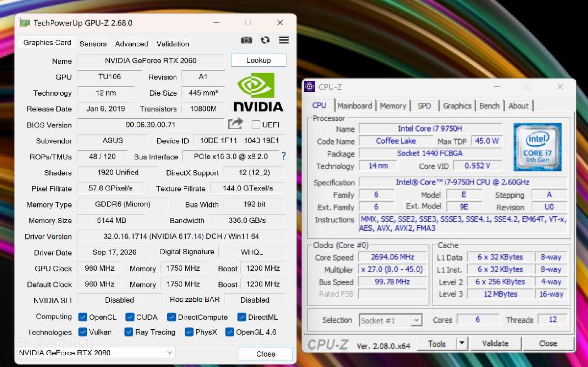Image resolution: width=588 pixels, height=367 pixels.
Task: Click the Driver Version field in GPU-Z
Action: [181, 236]
